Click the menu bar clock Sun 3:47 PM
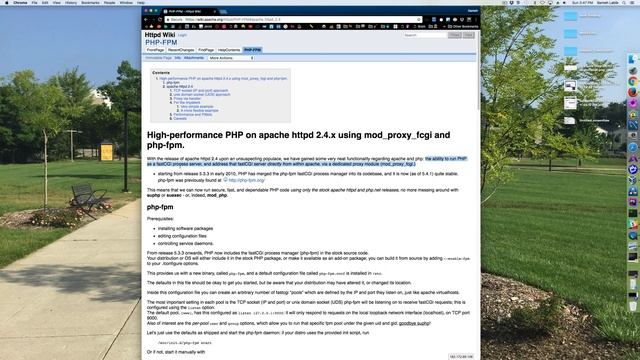 (x=582, y=2)
